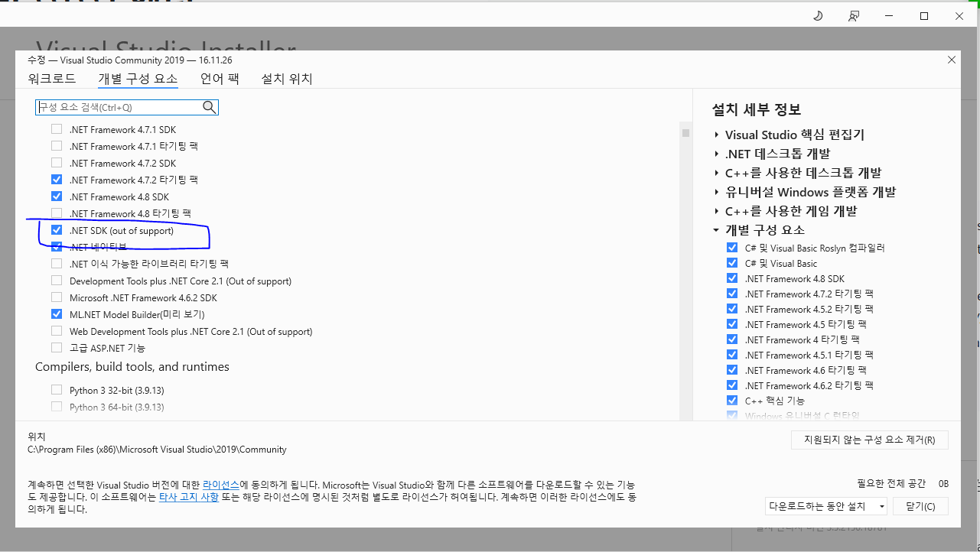Minimize the Visual Studio Installer window
This screenshot has width=980, height=552.
pos(889,16)
